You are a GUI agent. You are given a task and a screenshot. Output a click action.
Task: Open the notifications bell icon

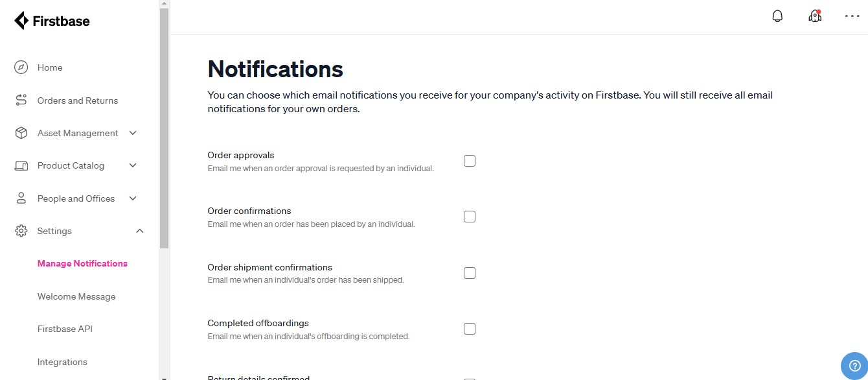(x=777, y=16)
